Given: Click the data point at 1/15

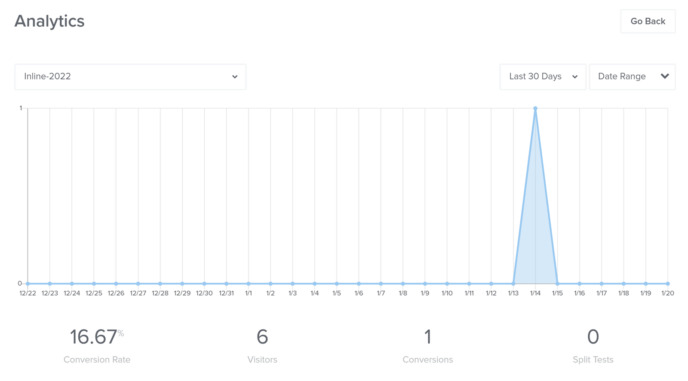Looking at the screenshot, I should point(557,284).
